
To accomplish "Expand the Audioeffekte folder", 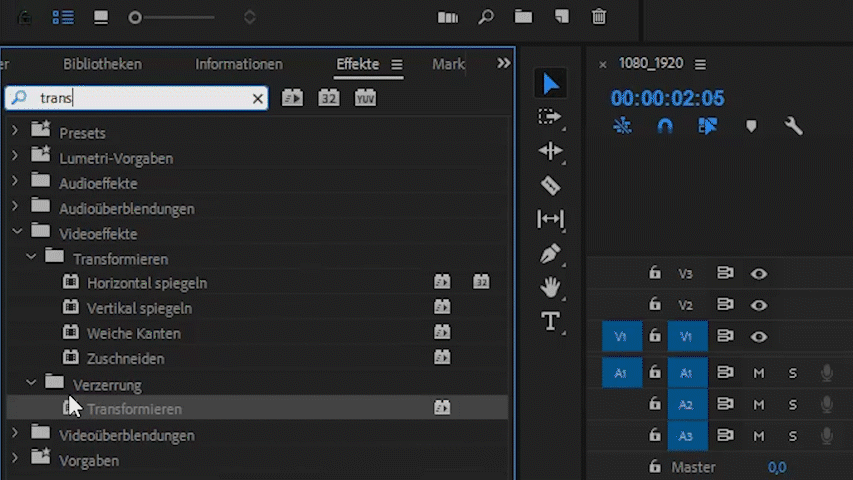I will (x=15, y=182).
